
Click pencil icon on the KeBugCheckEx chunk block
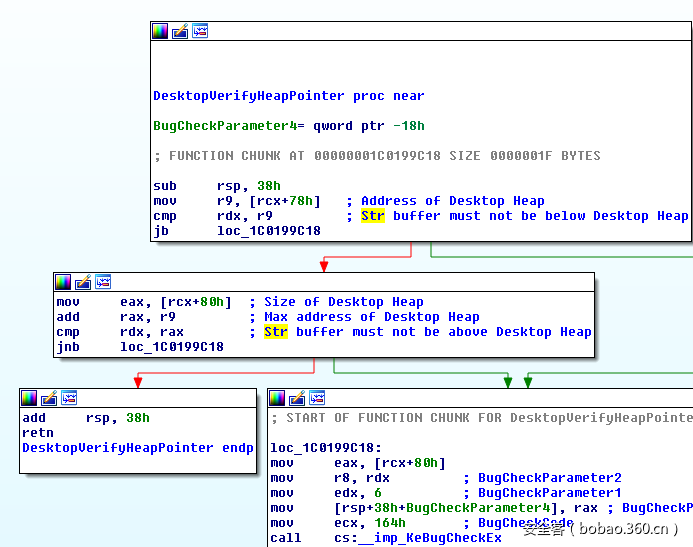[297, 398]
